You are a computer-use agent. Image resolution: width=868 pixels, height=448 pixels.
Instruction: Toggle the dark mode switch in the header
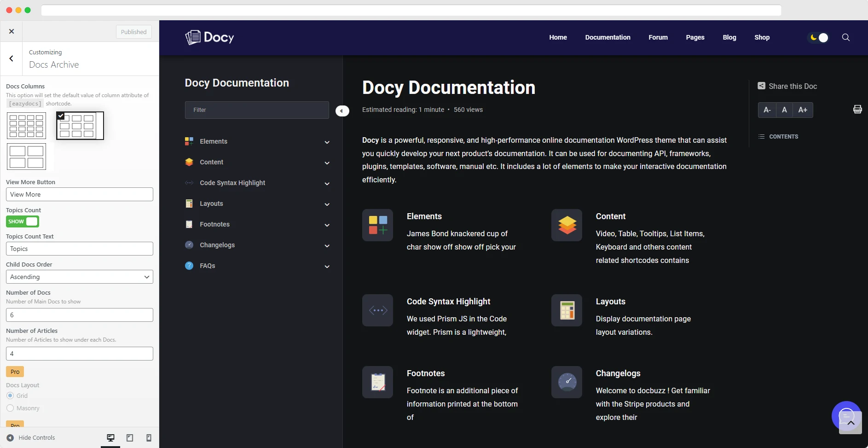[x=818, y=37]
